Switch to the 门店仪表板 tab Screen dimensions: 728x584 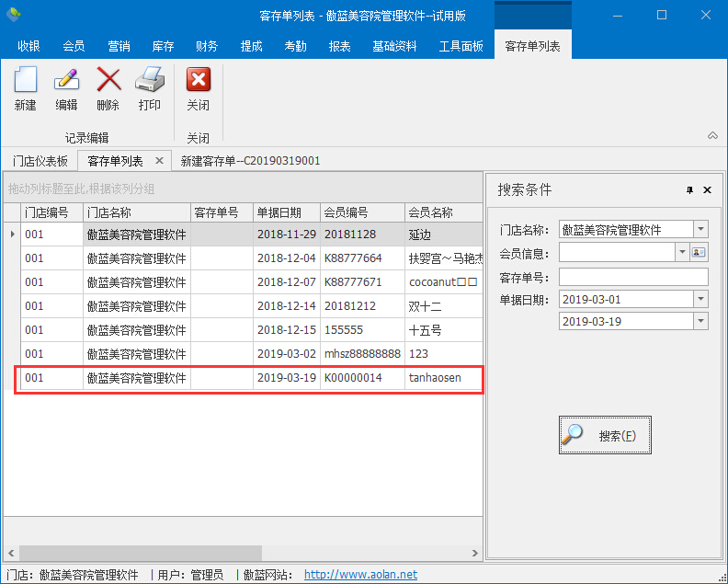[40, 161]
